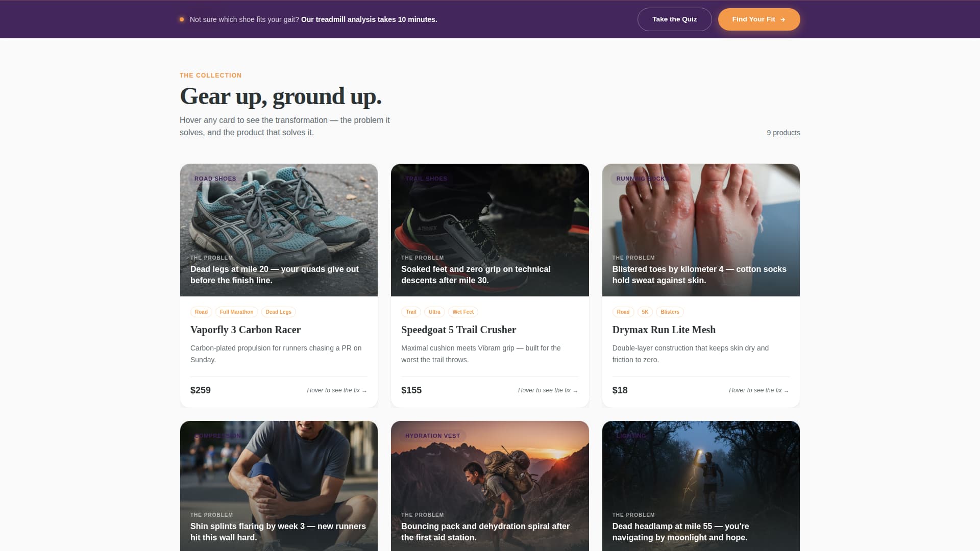This screenshot has width=980, height=551.
Task: Click 'Hover to see the fix' on Speedgoat card
Action: [548, 390]
